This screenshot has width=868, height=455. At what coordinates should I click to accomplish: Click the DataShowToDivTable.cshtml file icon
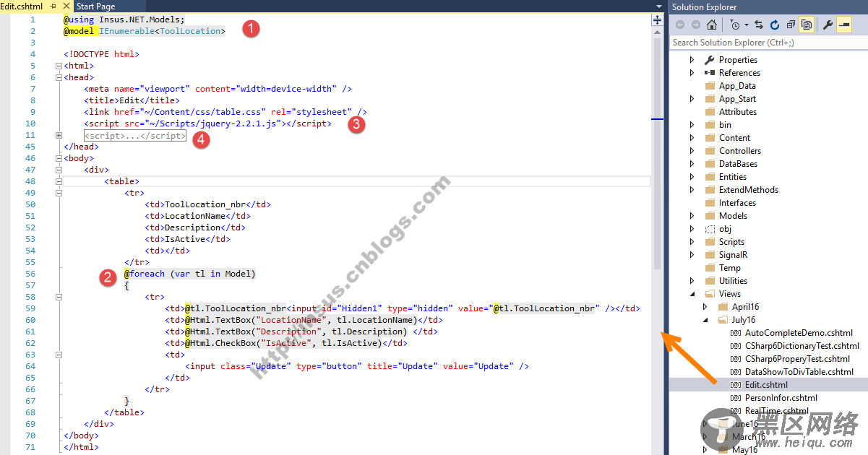pos(736,372)
